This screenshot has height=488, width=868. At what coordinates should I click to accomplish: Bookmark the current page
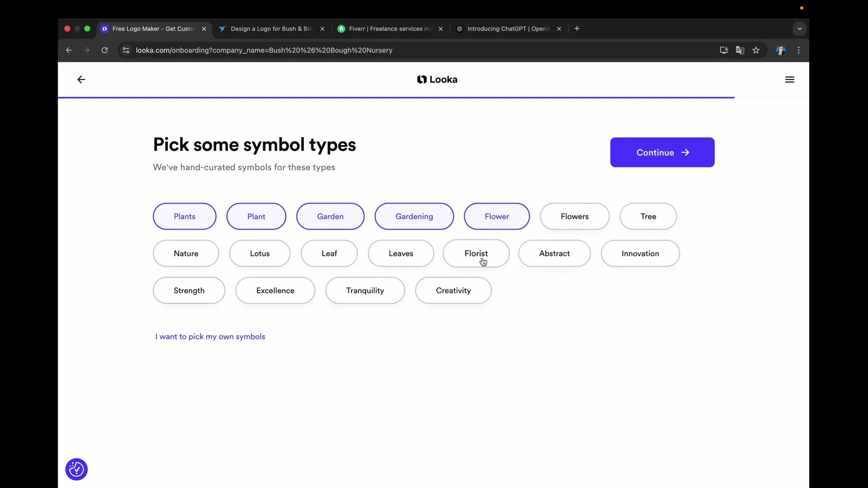pyautogui.click(x=756, y=50)
